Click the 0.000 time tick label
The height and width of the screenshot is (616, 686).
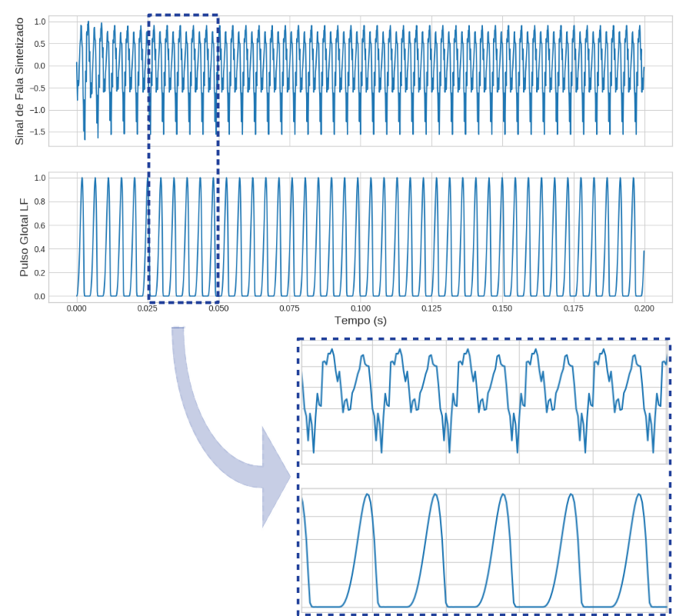click(77, 308)
